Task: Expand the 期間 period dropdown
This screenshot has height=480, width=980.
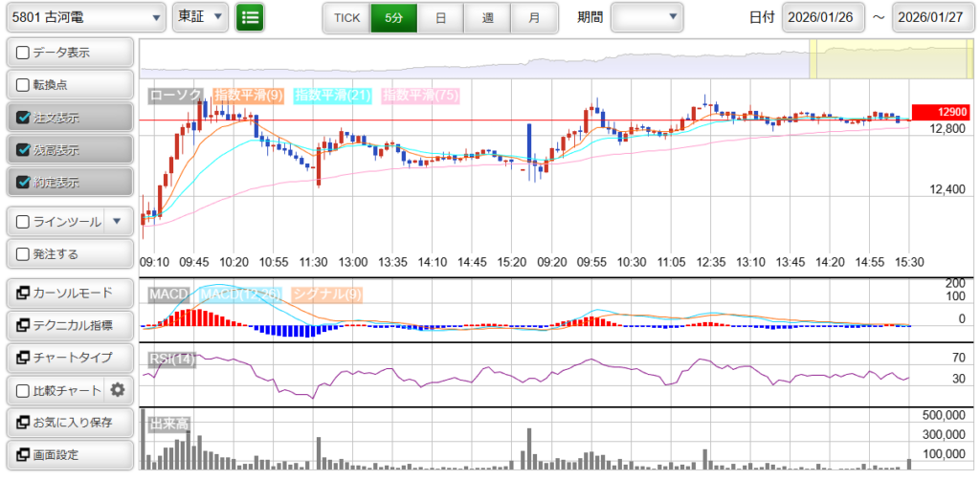Action: (647, 17)
